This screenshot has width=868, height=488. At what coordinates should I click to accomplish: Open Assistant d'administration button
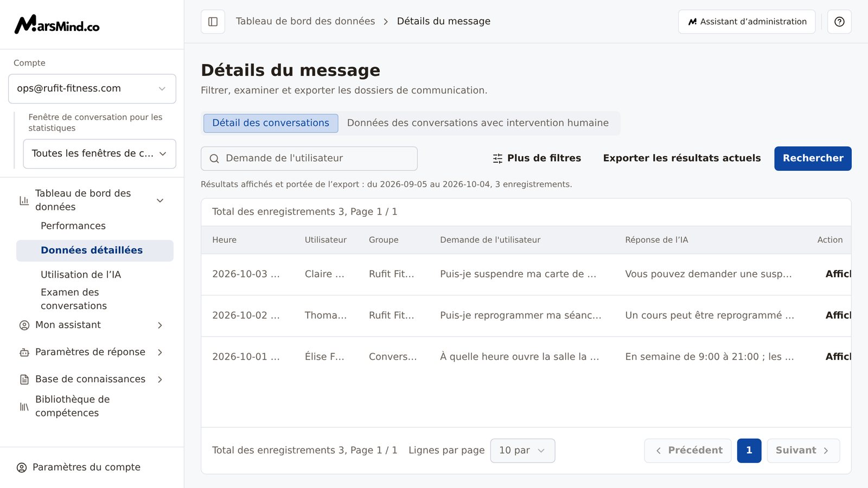pyautogui.click(x=746, y=22)
